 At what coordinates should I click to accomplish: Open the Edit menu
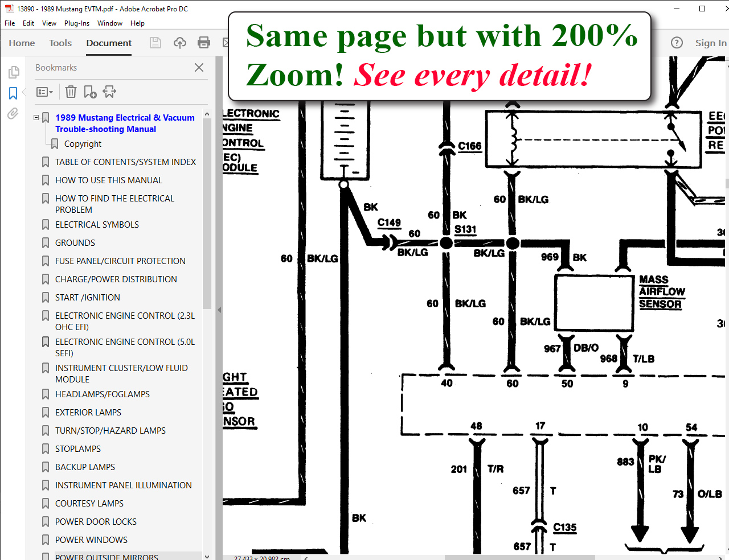click(28, 23)
